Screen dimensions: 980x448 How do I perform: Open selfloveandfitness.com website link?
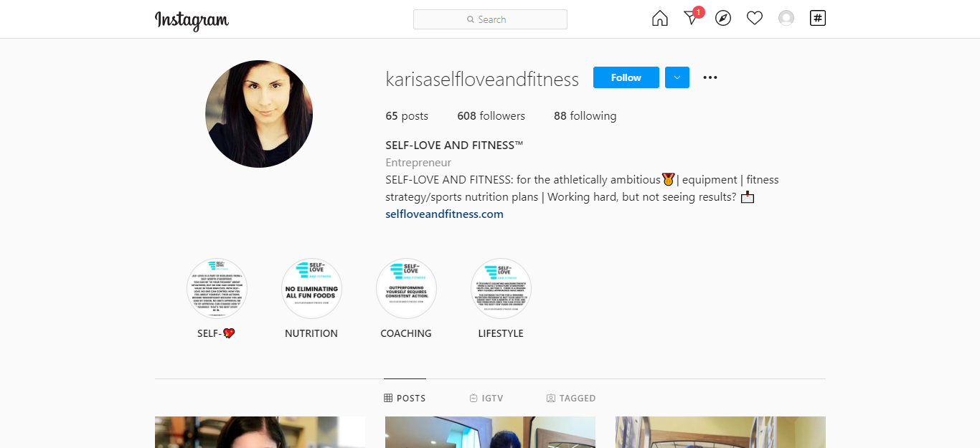point(444,214)
